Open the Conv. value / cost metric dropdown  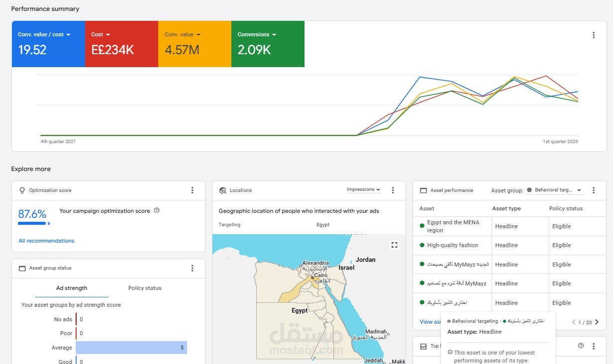[x=68, y=35]
